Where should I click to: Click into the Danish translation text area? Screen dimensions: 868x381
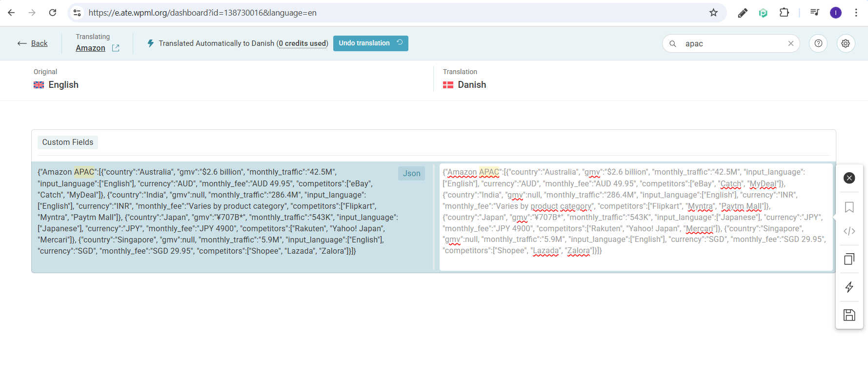[636, 217]
